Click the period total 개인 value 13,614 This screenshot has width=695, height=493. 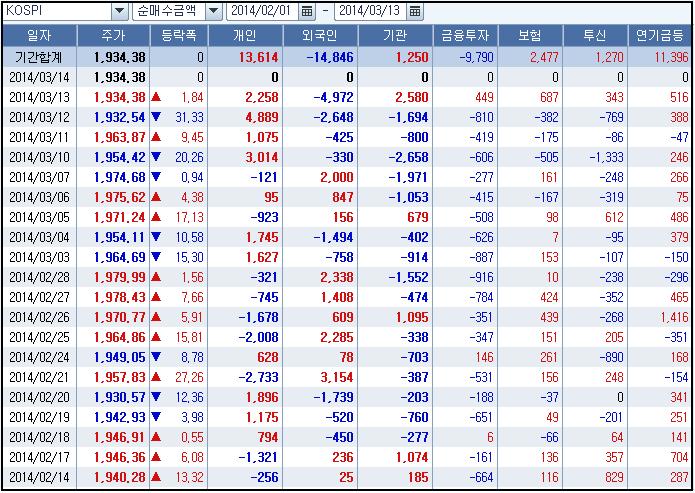tap(258, 57)
